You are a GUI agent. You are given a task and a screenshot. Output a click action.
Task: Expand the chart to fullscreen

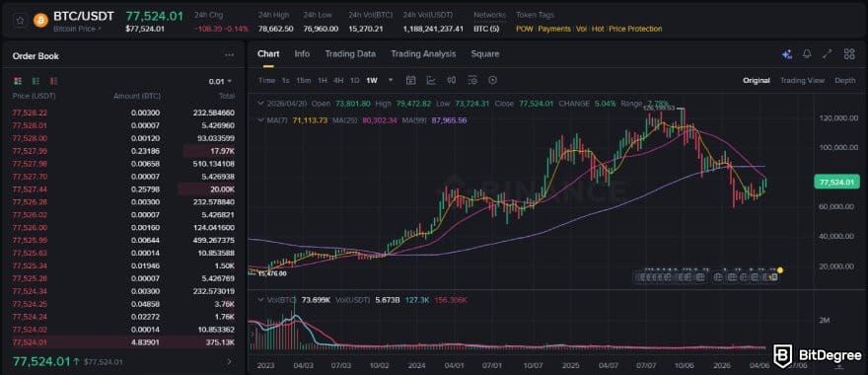point(827,53)
